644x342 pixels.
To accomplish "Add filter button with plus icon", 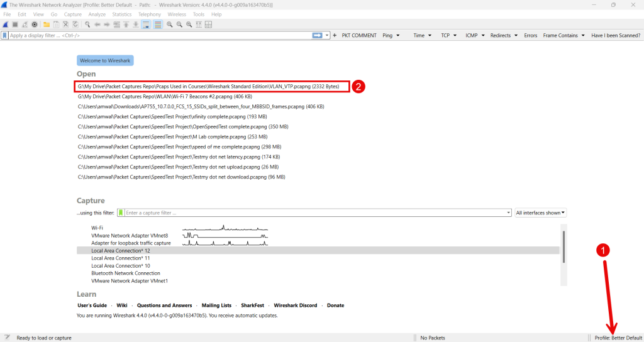I will tap(335, 36).
